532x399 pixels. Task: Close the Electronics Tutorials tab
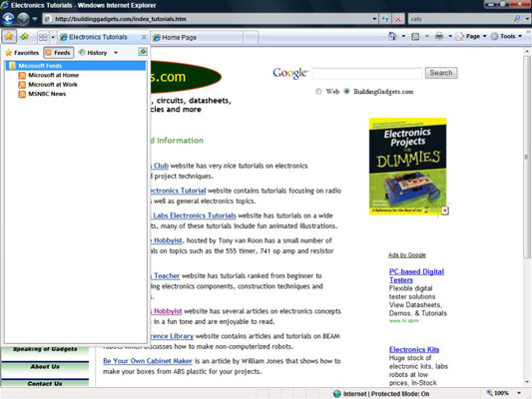click(x=144, y=37)
